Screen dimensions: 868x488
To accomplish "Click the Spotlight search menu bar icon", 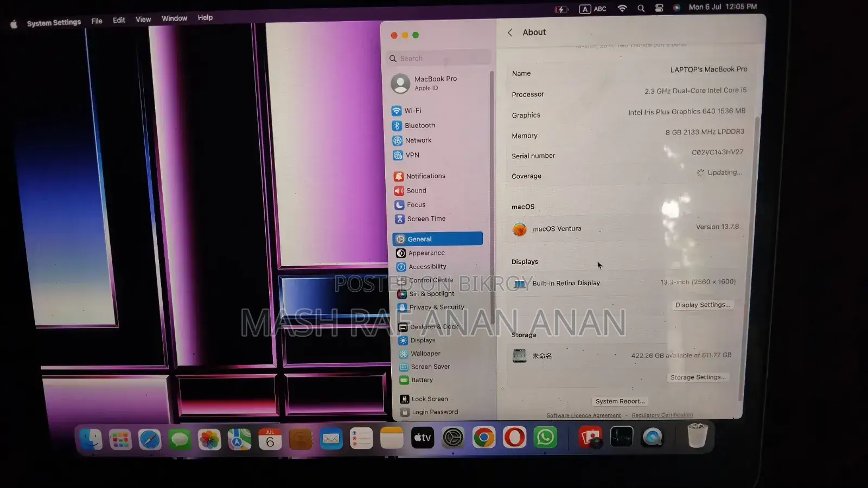I will (x=641, y=8).
